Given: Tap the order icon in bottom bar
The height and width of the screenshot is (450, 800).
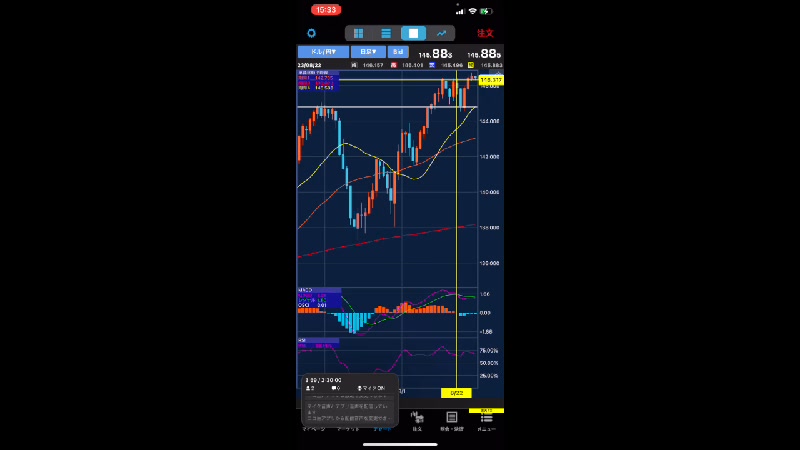Looking at the screenshot, I should [417, 419].
